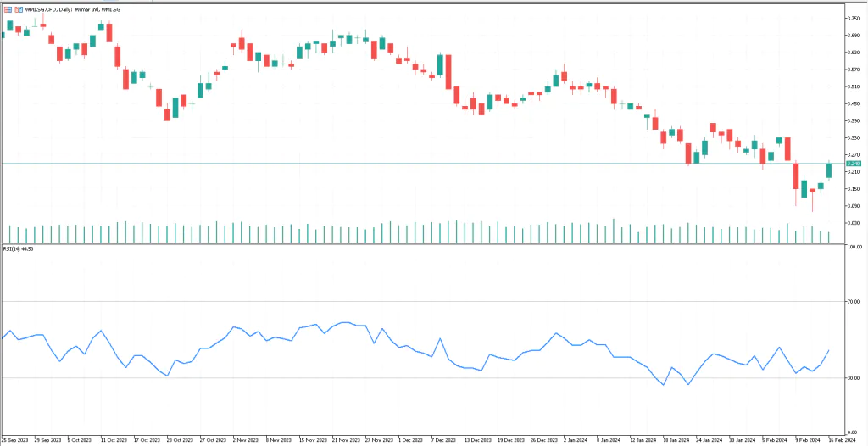Click the 70.00 RSI level label

[854, 301]
